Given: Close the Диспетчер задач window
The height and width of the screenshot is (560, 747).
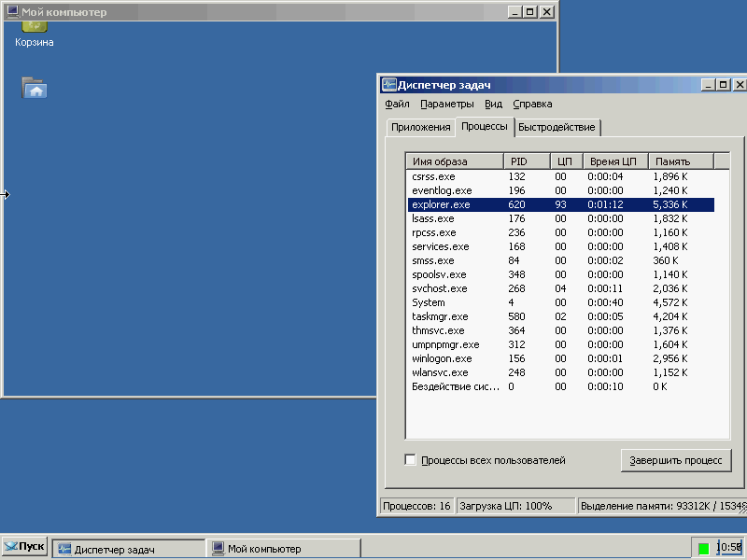Looking at the screenshot, I should 740,85.
